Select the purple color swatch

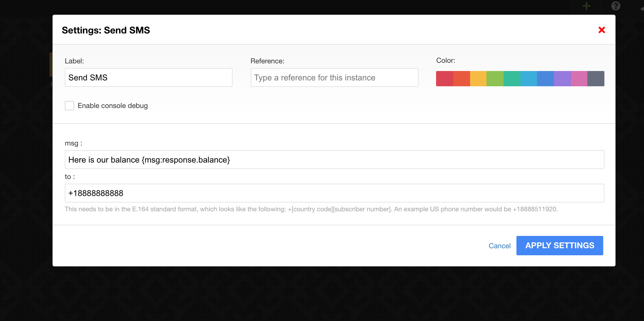tap(562, 79)
